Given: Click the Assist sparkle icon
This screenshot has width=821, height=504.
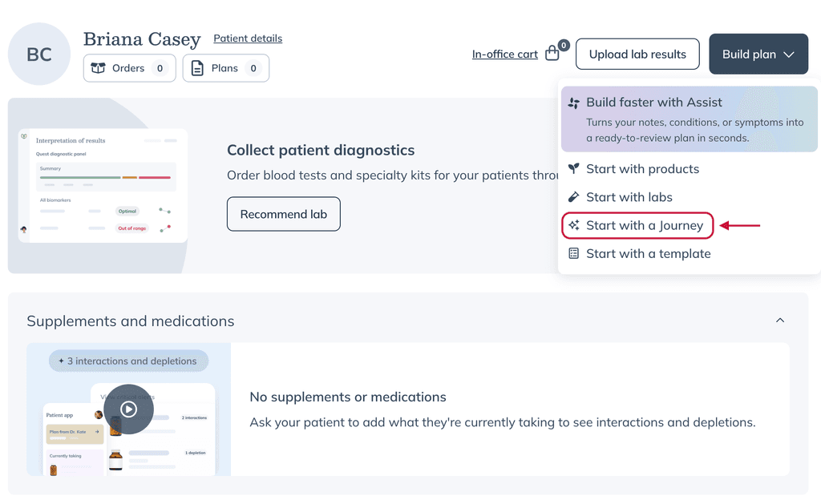Looking at the screenshot, I should coord(574,103).
